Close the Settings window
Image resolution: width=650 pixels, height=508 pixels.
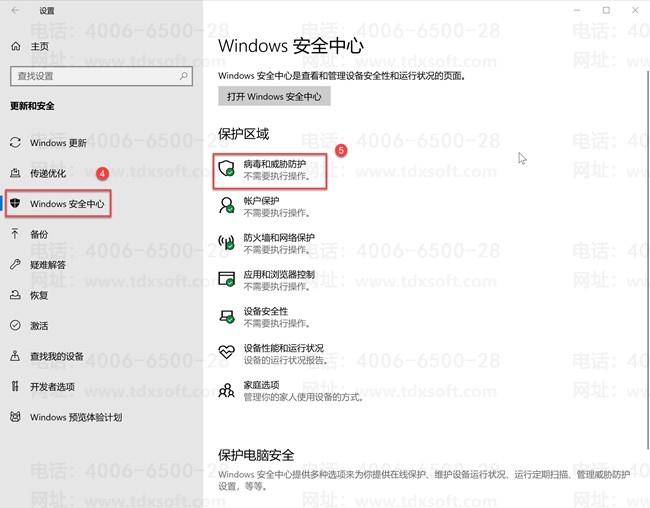click(x=635, y=10)
